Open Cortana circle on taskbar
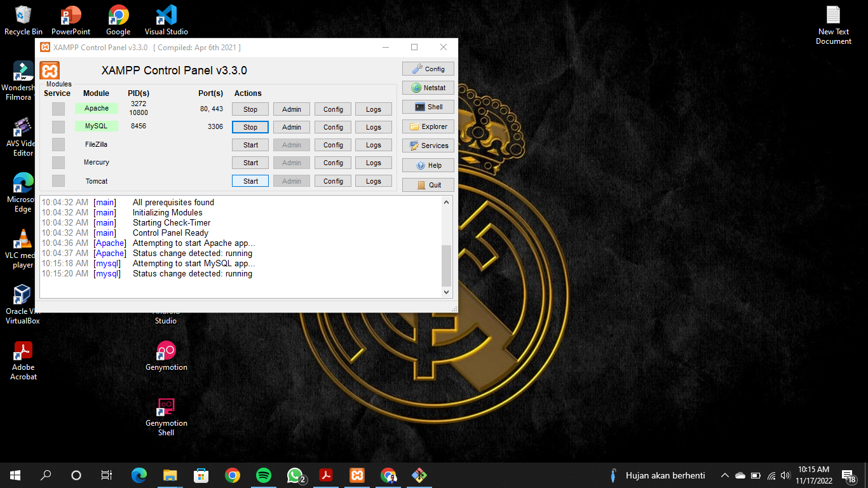The width and height of the screenshot is (868, 488). [x=76, y=475]
